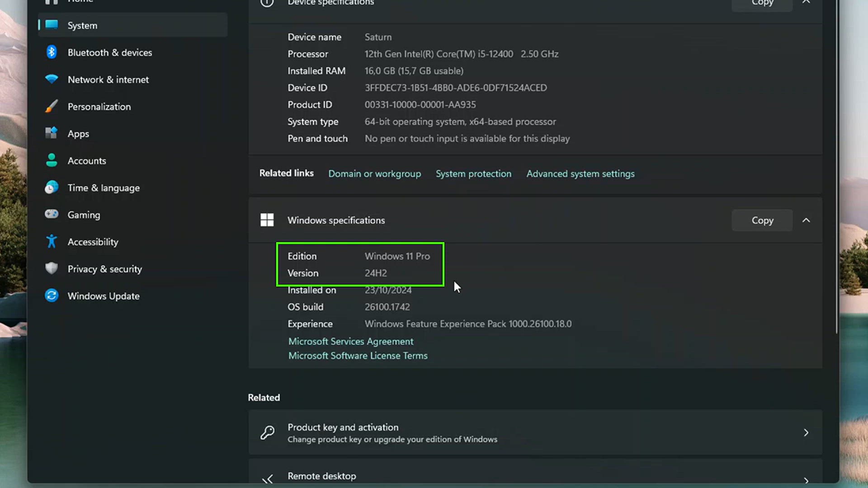Click the System monitor icon in sidebar
Screen dimensions: 868x488
52,24
